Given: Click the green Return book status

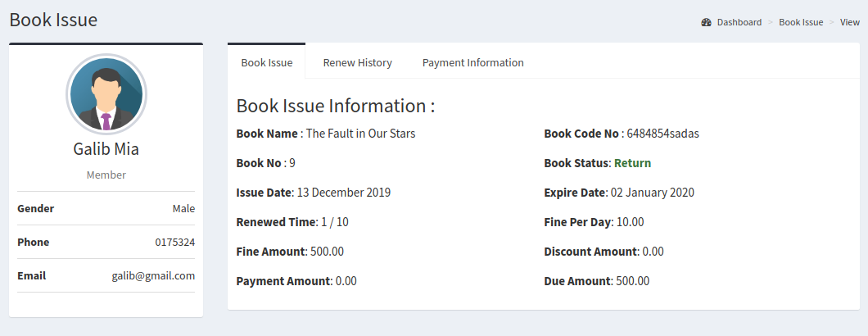Looking at the screenshot, I should [x=632, y=163].
